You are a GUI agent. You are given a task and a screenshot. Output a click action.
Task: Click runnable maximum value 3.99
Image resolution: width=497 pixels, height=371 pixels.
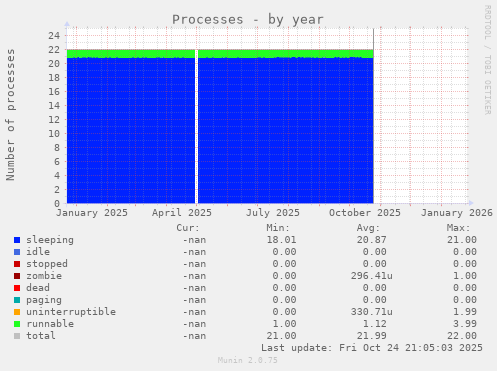[x=465, y=324]
